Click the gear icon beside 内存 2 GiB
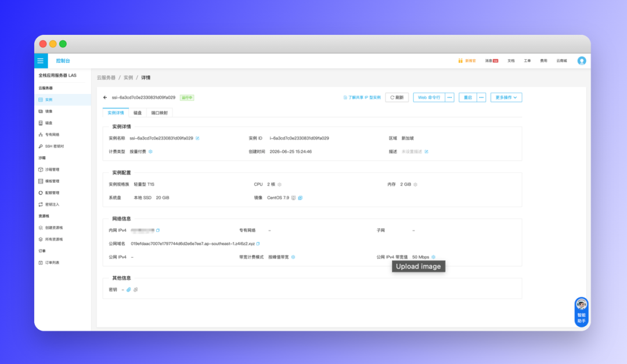Image resolution: width=627 pixels, height=364 pixels. (416, 185)
